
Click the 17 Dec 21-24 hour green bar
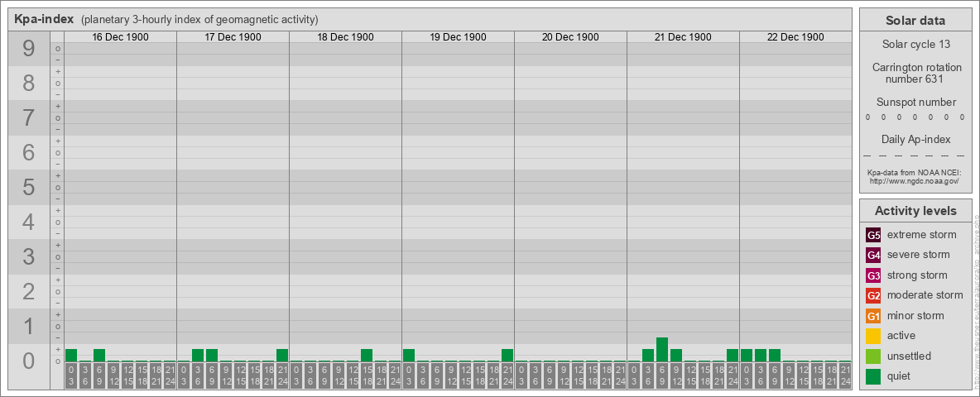[x=282, y=356]
